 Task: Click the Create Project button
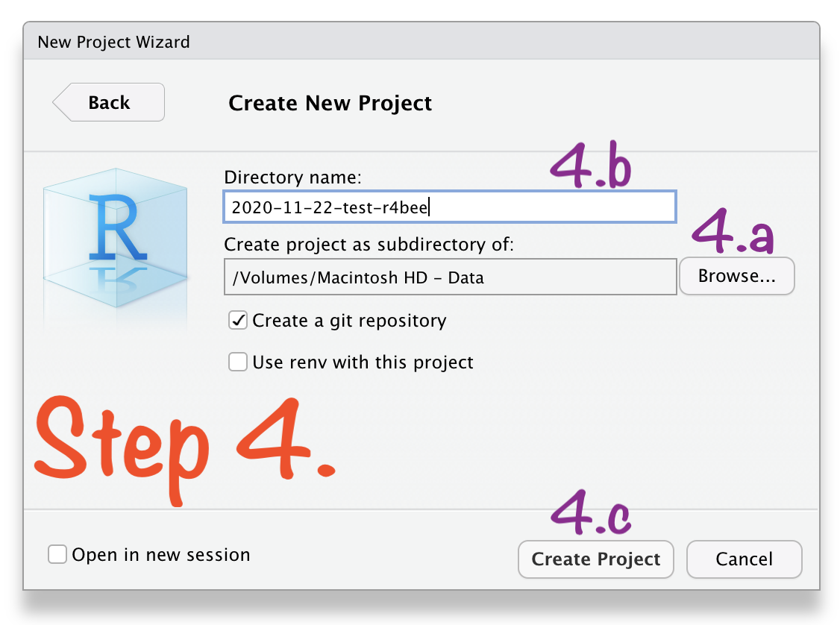596,559
